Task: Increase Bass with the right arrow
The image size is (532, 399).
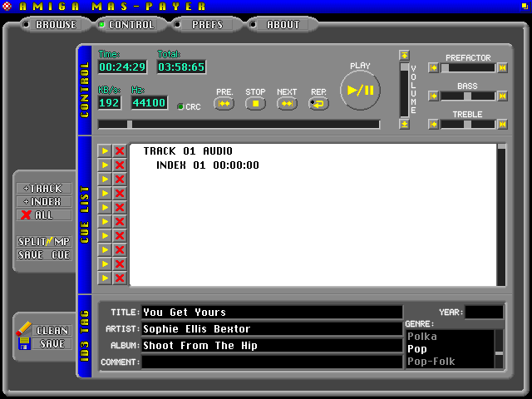Action: 502,96
